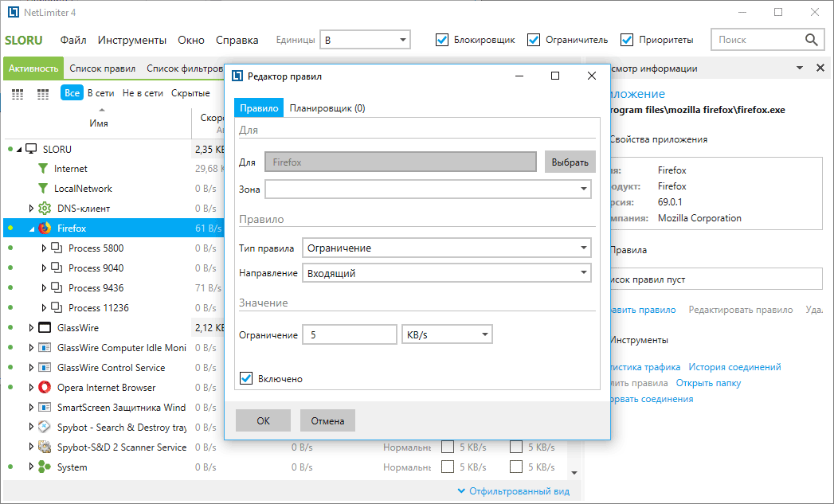Expand the GlassWire tree node
This screenshot has width=834, height=504.
[31, 327]
